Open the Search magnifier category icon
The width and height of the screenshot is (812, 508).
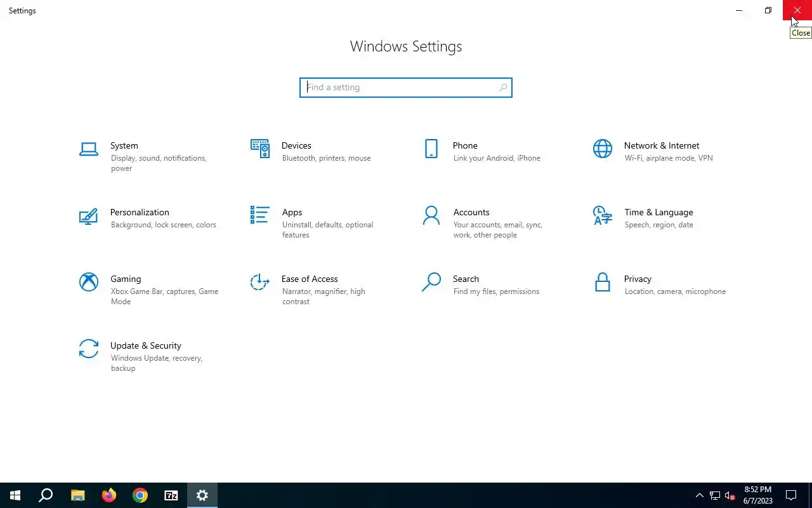click(431, 282)
